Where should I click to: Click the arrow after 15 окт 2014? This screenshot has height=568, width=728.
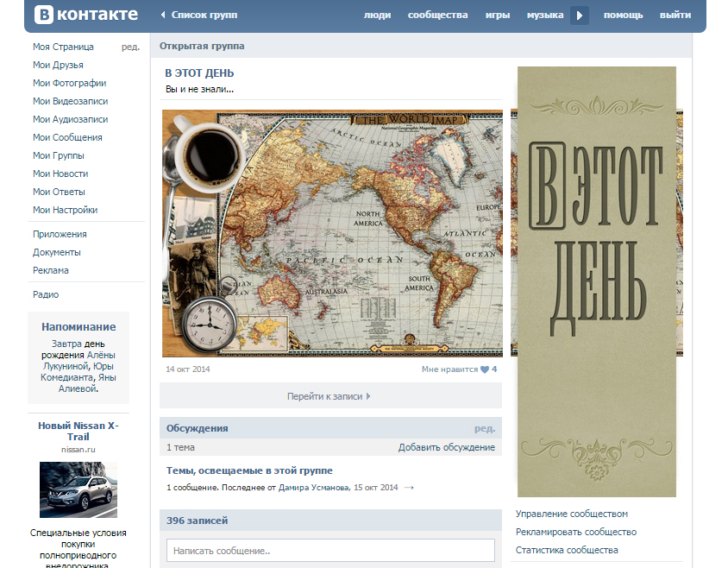tap(409, 488)
